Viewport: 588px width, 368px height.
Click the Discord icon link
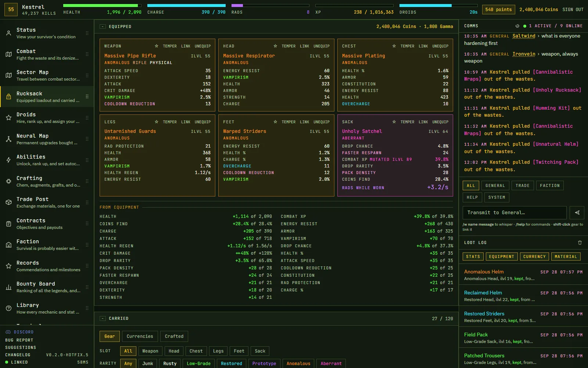[8, 332]
